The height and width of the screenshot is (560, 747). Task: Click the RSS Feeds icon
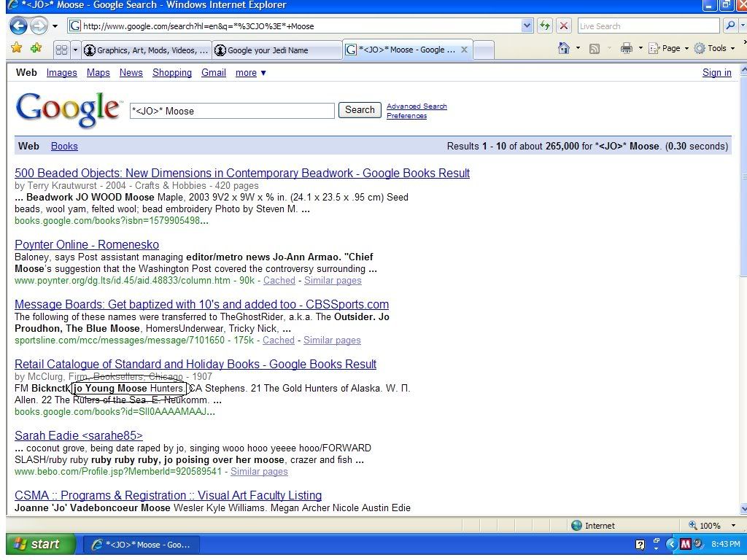[594, 48]
